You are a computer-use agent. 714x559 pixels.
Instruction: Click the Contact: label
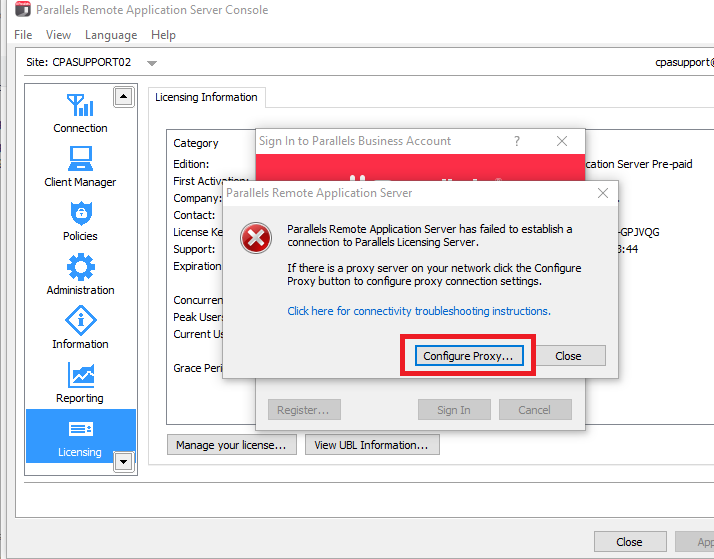point(194,215)
